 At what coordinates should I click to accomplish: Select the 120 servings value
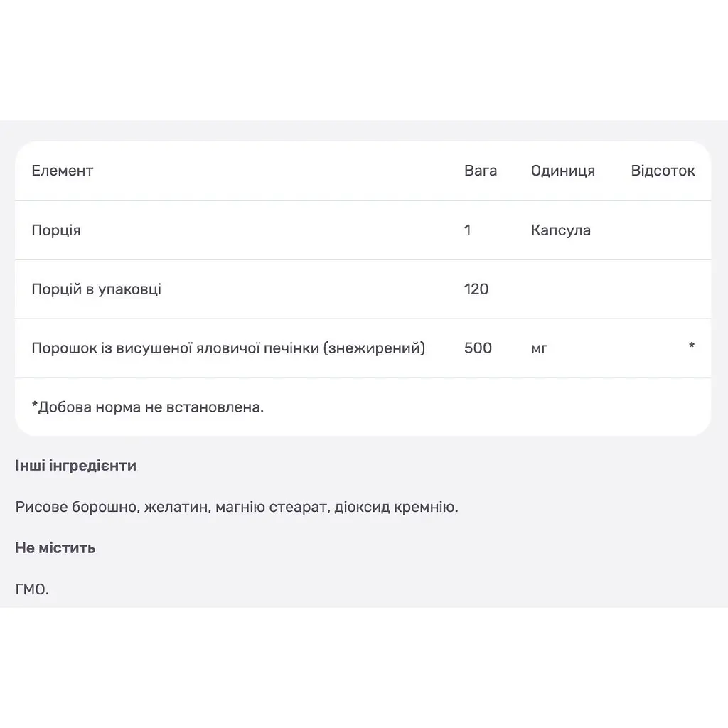(x=476, y=289)
